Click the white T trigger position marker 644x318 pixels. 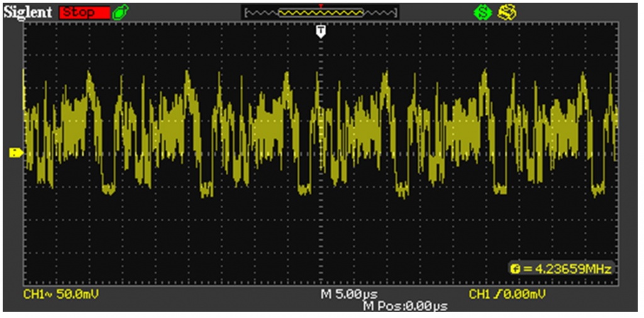[321, 31]
